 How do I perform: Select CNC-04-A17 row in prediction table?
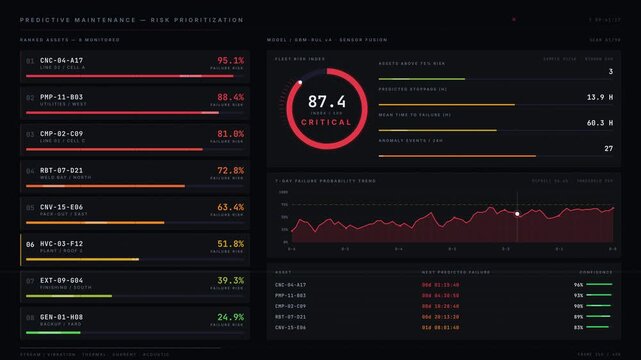(x=444, y=285)
